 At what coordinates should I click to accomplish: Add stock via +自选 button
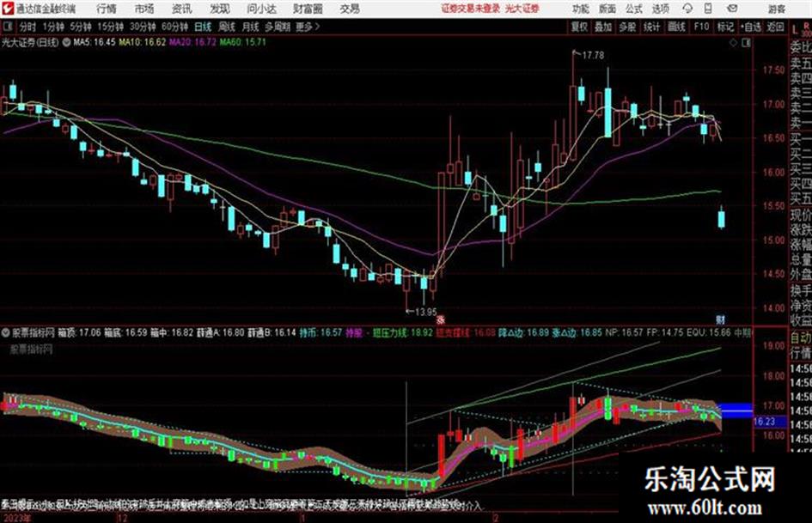pyautogui.click(x=750, y=27)
